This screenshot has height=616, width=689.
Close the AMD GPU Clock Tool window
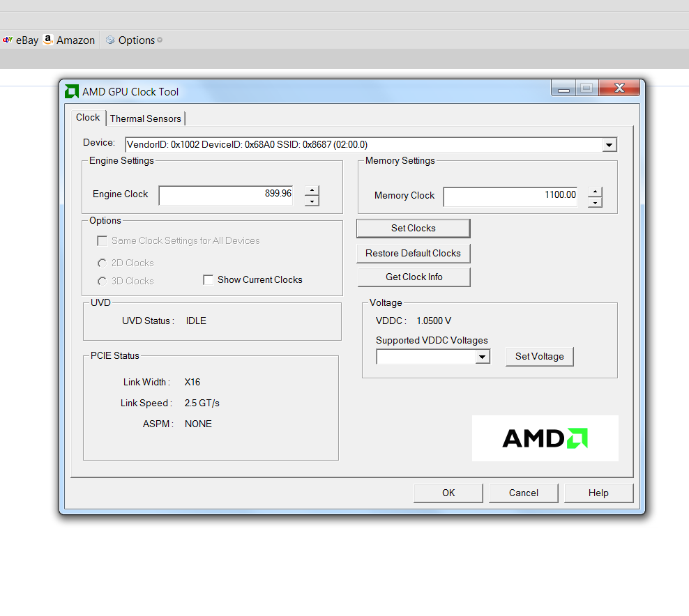[619, 88]
